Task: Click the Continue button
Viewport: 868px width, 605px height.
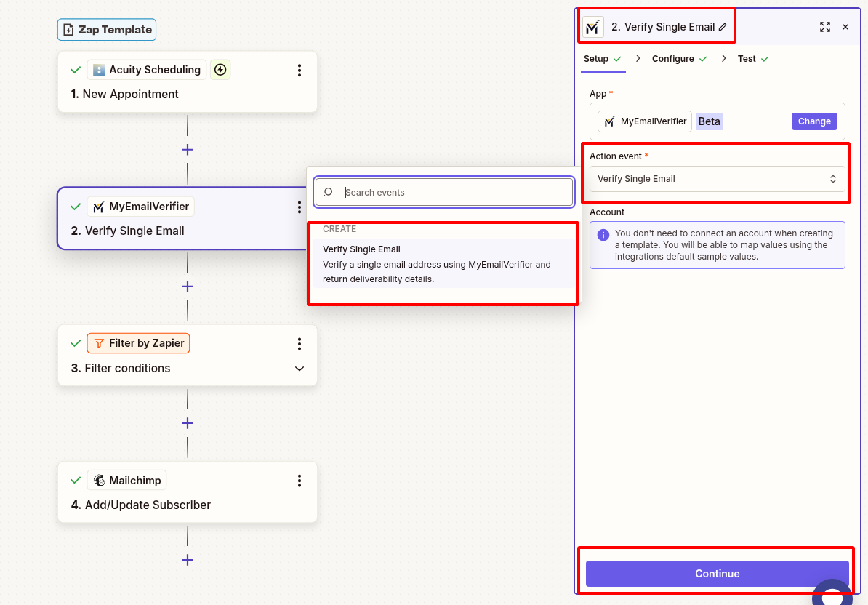Action: (x=717, y=573)
